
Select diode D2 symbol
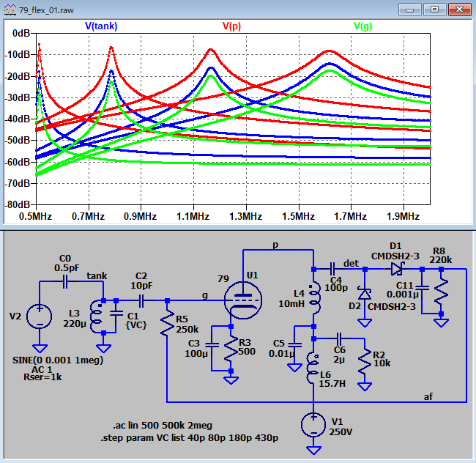tap(365, 294)
